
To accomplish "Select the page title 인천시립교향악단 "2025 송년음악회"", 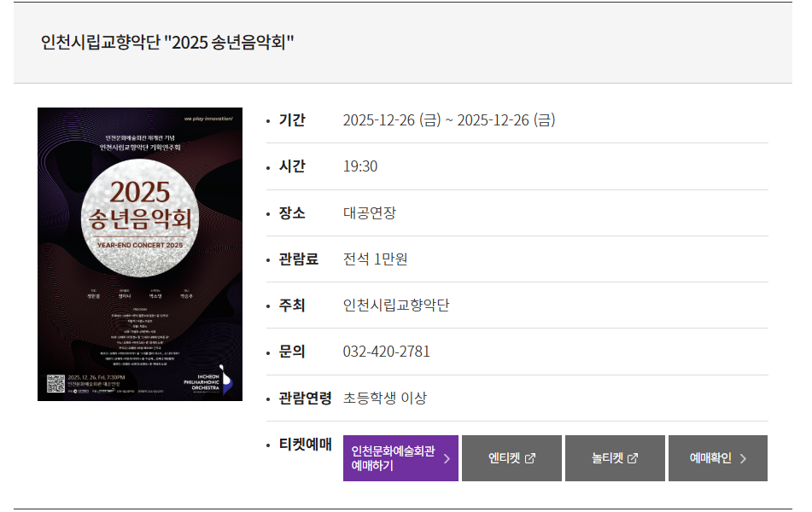I will [167, 43].
